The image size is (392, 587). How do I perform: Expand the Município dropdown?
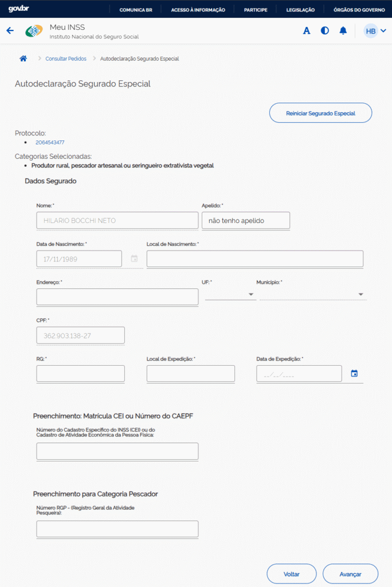(x=313, y=294)
